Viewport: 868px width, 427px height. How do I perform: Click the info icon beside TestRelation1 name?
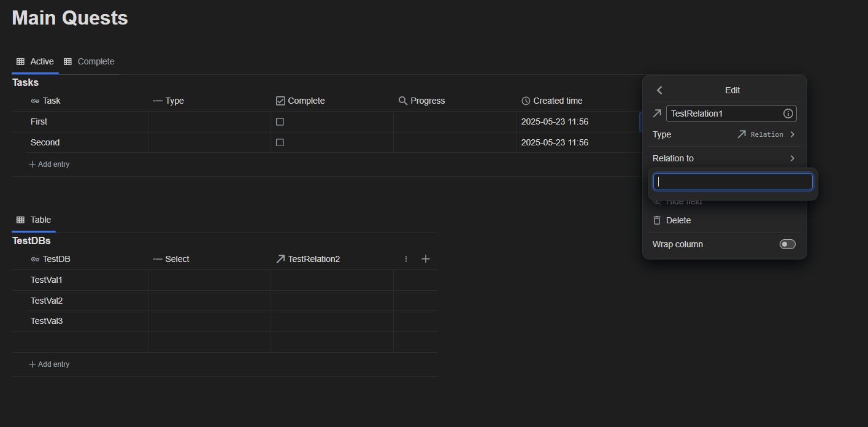(x=788, y=113)
